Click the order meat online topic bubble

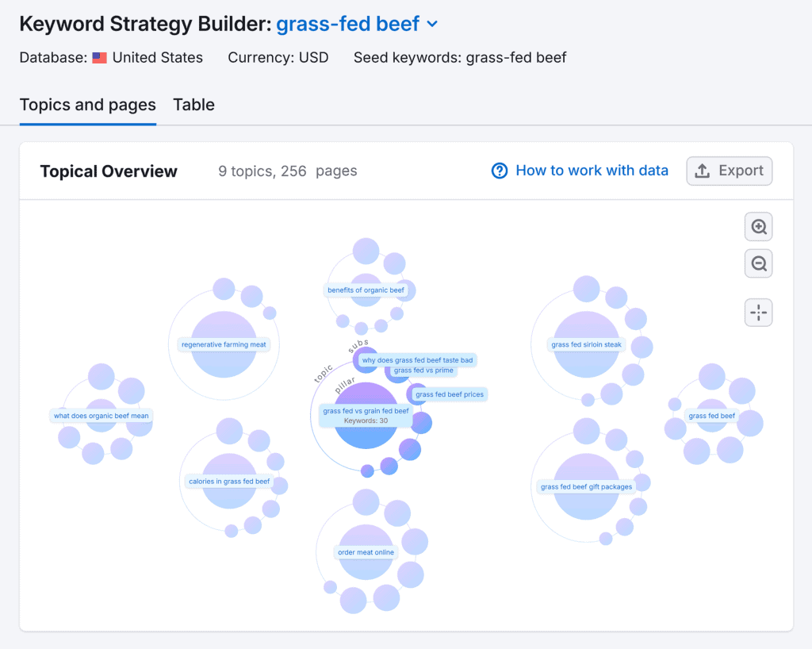[x=366, y=552]
